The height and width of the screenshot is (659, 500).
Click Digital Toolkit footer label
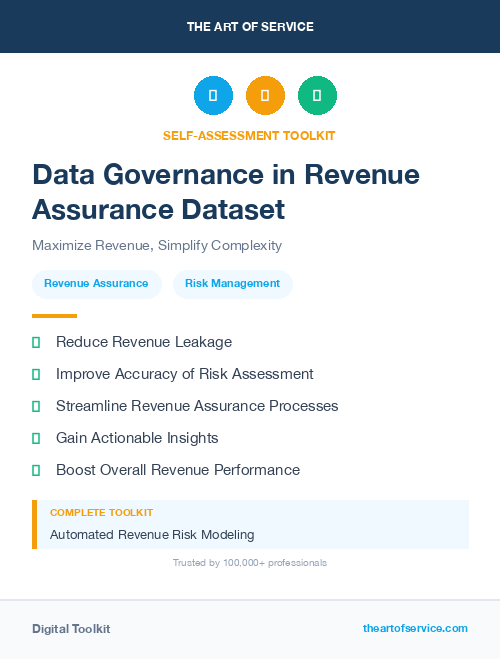pyautogui.click(x=71, y=629)
